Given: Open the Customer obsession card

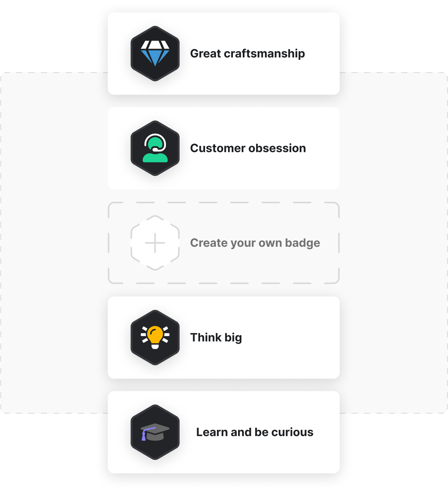Looking at the screenshot, I should point(224,148).
